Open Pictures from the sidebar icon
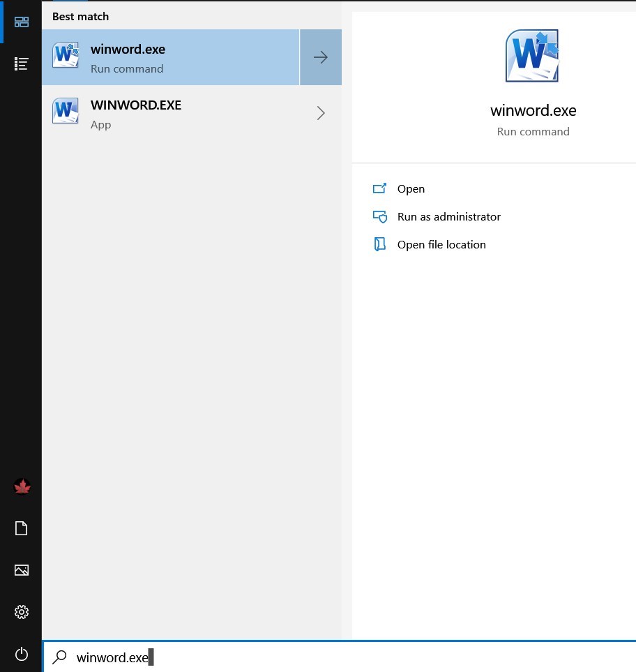Screen dimensions: 636x672 pyautogui.click(x=22, y=570)
